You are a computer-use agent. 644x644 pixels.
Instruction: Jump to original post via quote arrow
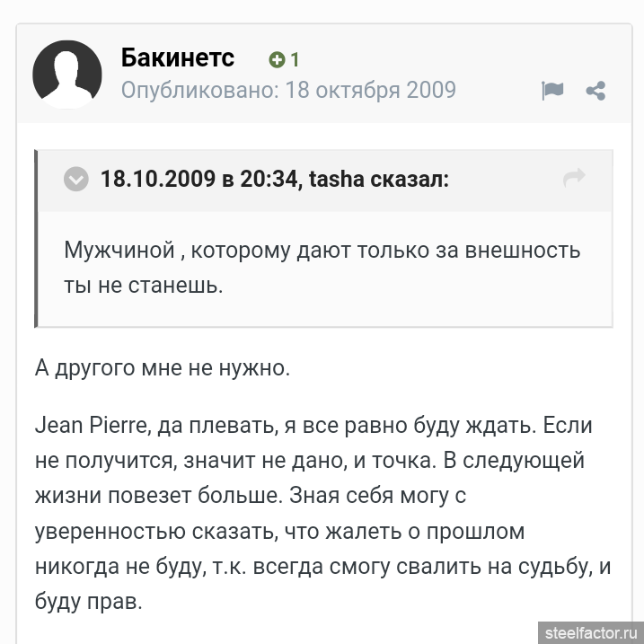574,178
